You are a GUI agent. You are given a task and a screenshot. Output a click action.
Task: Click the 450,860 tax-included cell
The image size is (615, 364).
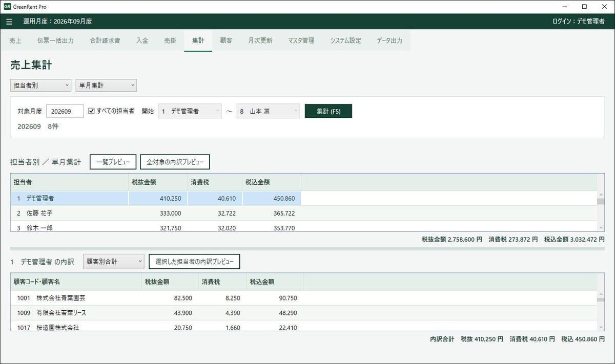point(272,198)
